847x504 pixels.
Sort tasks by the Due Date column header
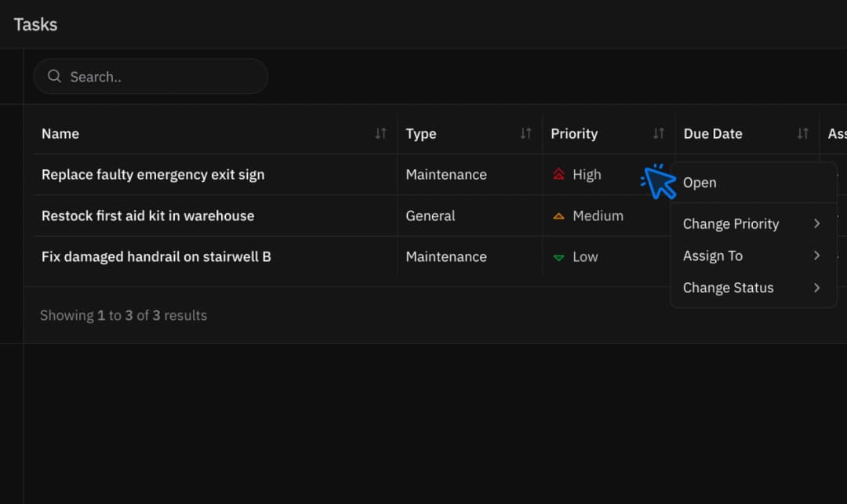coord(712,133)
